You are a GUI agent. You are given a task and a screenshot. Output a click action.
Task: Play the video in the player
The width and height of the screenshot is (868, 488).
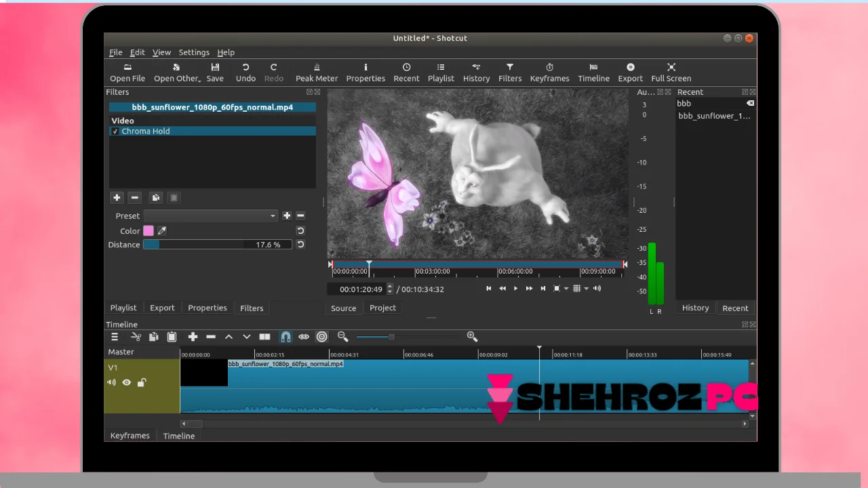tap(515, 289)
